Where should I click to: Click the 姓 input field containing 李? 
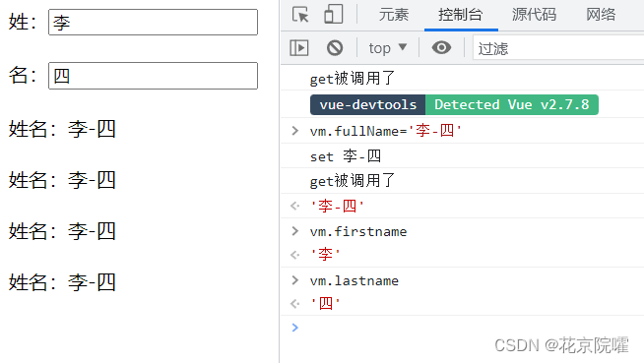tap(154, 23)
